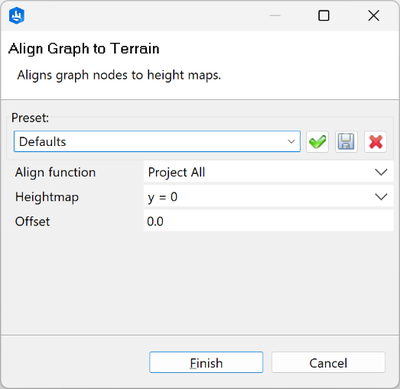Close the dialog with the title bar X

[374, 15]
